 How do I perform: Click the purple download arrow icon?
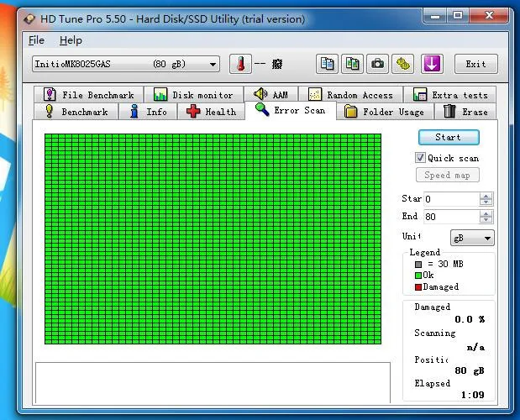tap(432, 64)
